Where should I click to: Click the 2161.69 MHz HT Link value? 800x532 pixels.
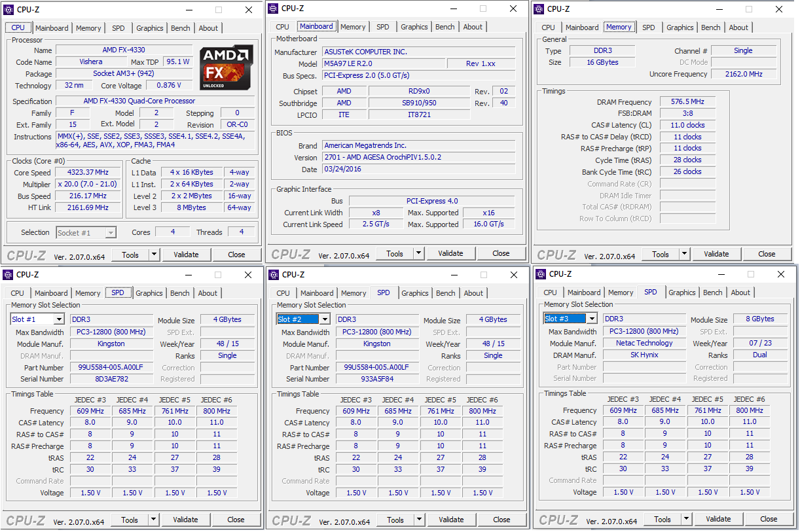pyautogui.click(x=88, y=208)
